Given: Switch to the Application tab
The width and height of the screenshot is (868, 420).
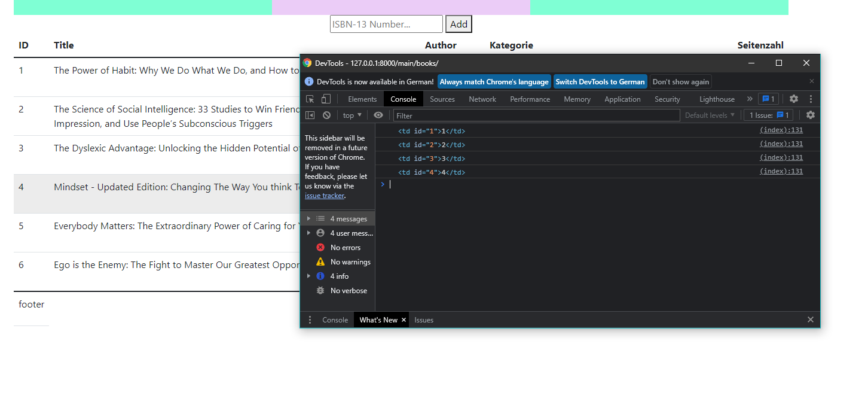Looking at the screenshot, I should 622,99.
